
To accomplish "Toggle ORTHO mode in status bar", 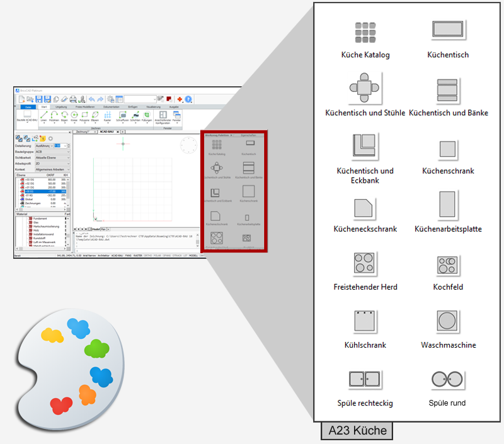I will pos(147,255).
